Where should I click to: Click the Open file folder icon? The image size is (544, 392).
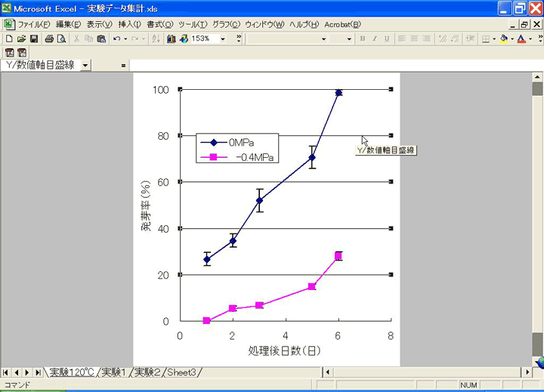(x=21, y=39)
